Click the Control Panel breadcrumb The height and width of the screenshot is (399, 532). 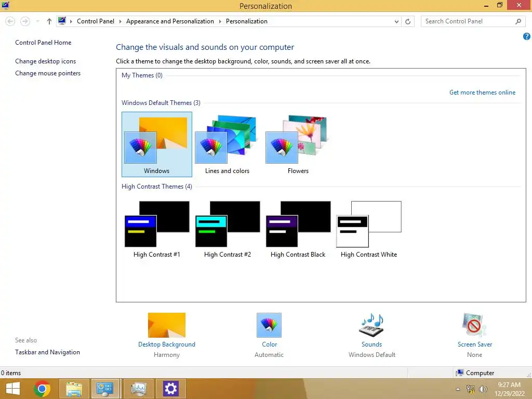coord(96,21)
